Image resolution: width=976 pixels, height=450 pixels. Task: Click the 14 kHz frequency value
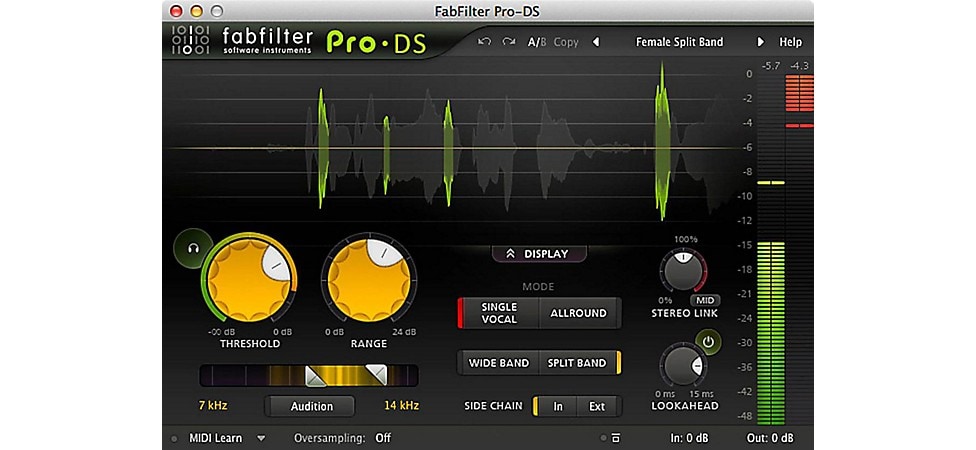pos(401,406)
